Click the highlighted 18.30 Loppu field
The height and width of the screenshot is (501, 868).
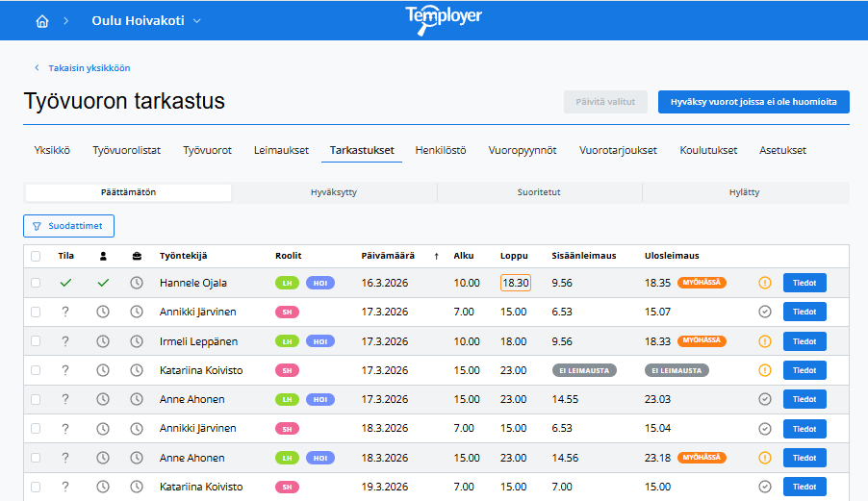516,283
